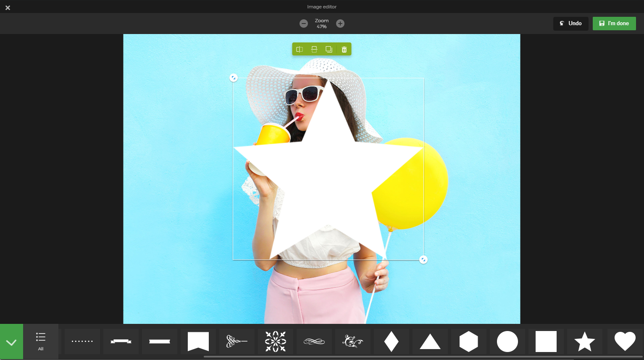Insert the swirl divider ornament
This screenshot has width=644, height=360.
pyautogui.click(x=314, y=342)
